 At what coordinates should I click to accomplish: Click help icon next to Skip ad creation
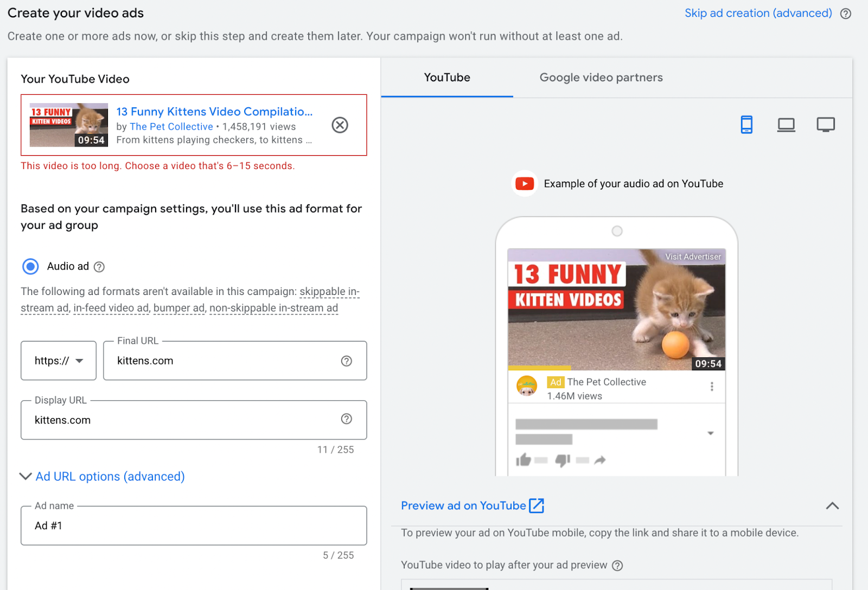click(845, 14)
